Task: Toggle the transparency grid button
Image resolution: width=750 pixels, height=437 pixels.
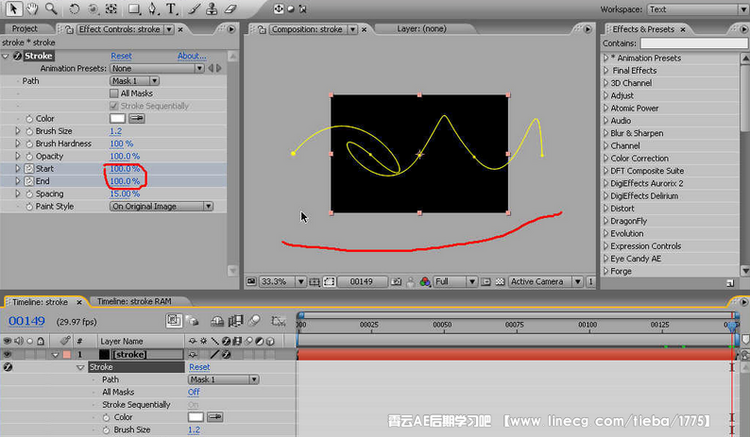Action: 500,282
